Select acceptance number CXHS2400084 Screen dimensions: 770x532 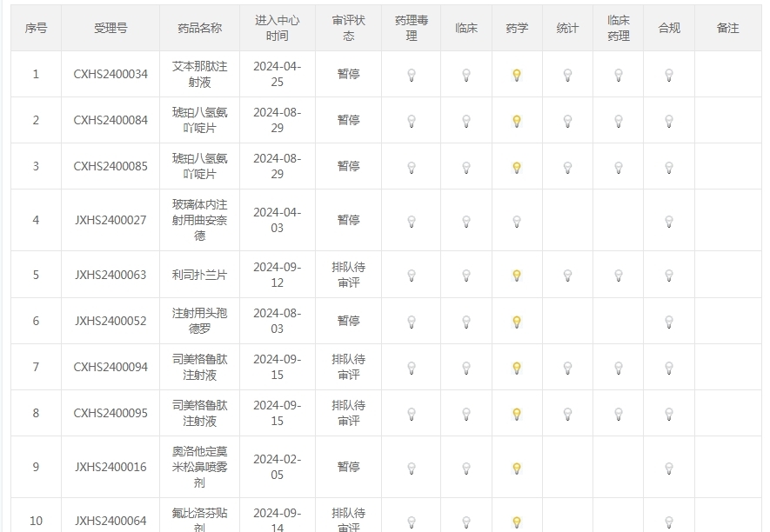tap(110, 120)
